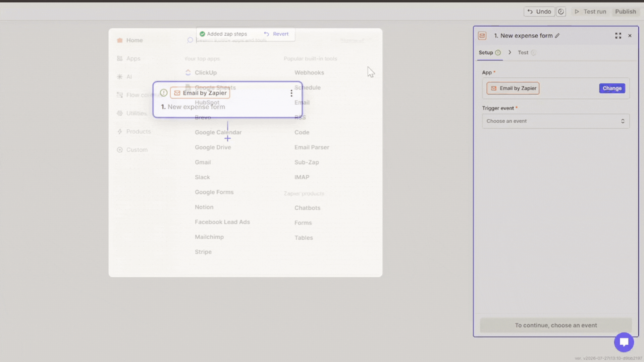Select Notion app
The height and width of the screenshot is (362, 644).
coord(204,207)
